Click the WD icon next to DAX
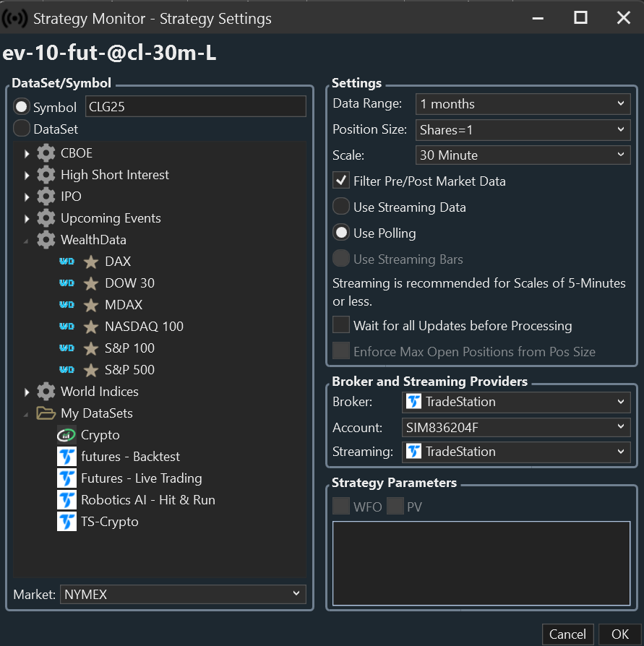This screenshot has width=644, height=646. coord(67,262)
